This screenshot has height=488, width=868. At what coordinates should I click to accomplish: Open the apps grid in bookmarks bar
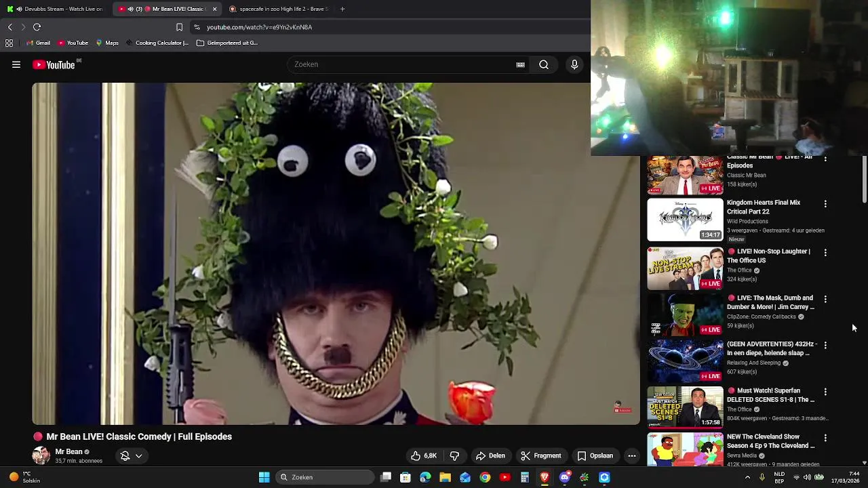(9, 43)
